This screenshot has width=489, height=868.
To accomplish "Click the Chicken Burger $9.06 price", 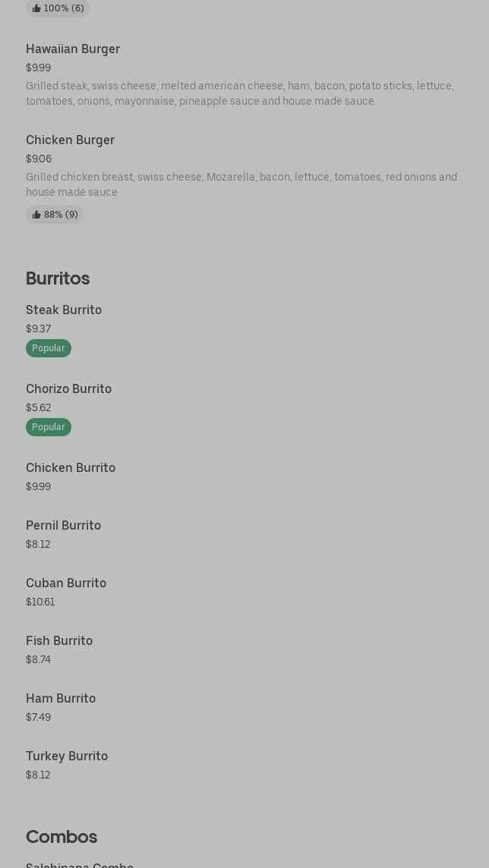I will tap(39, 159).
